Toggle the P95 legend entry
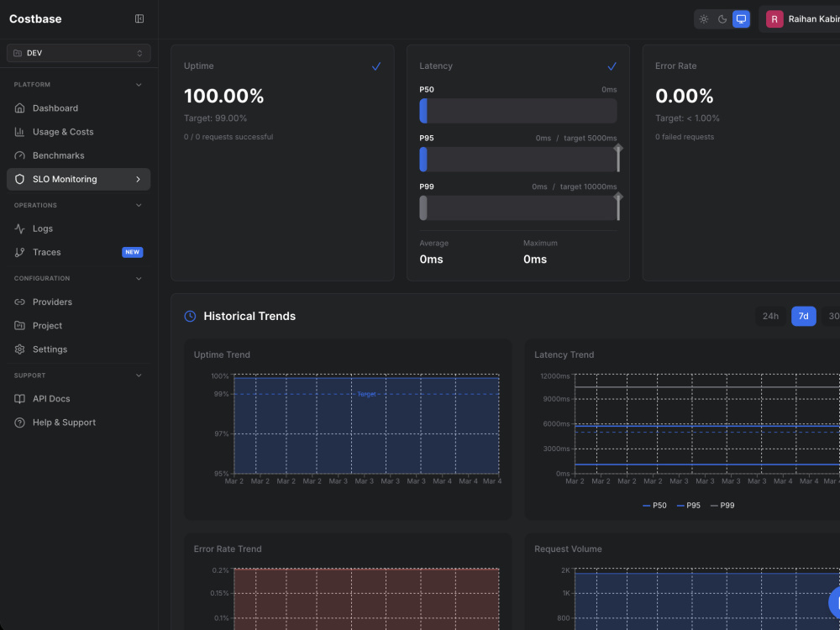Viewport: 840px width, 630px height. point(689,506)
